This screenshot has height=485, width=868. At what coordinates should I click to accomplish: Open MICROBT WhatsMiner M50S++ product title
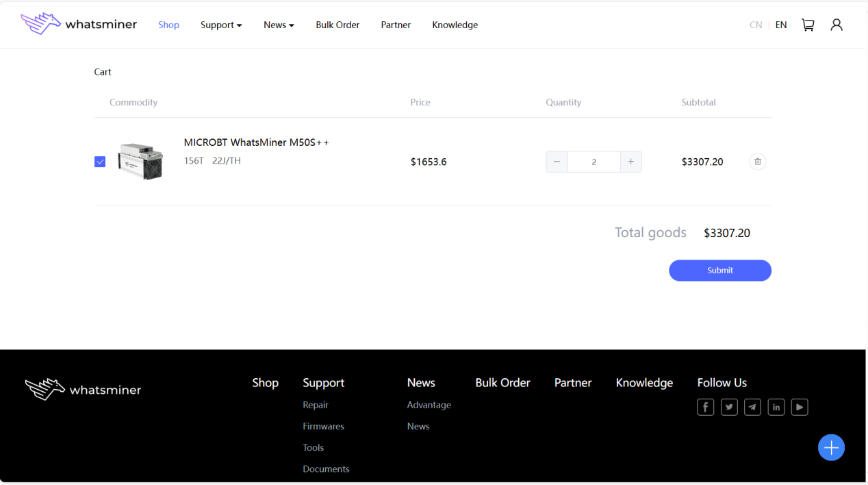[x=257, y=142]
